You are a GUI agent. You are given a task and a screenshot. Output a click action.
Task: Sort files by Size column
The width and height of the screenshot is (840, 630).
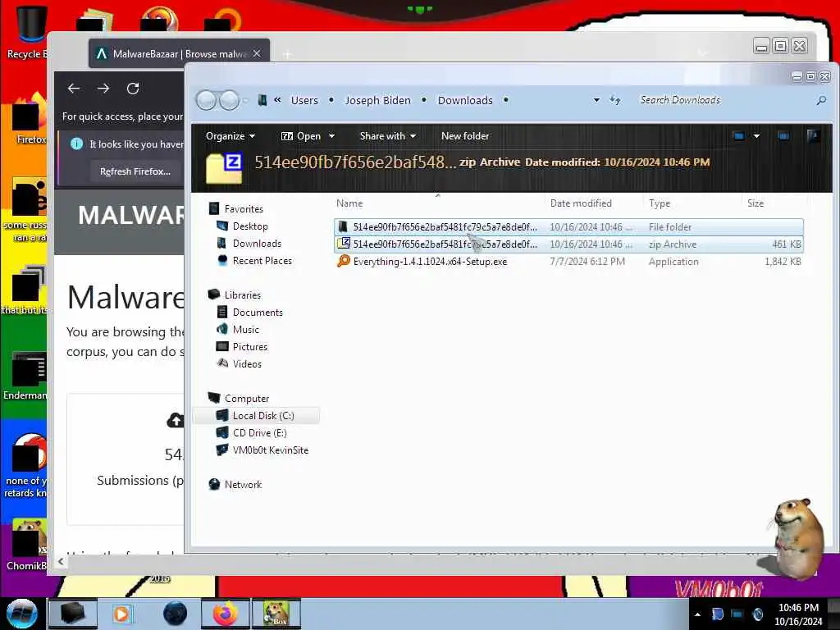coord(756,203)
